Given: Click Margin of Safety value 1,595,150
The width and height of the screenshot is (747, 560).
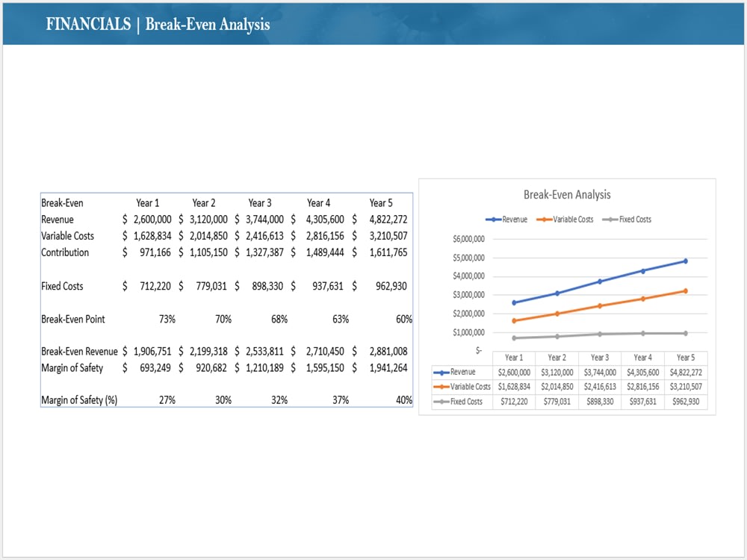Looking at the screenshot, I should (325, 368).
